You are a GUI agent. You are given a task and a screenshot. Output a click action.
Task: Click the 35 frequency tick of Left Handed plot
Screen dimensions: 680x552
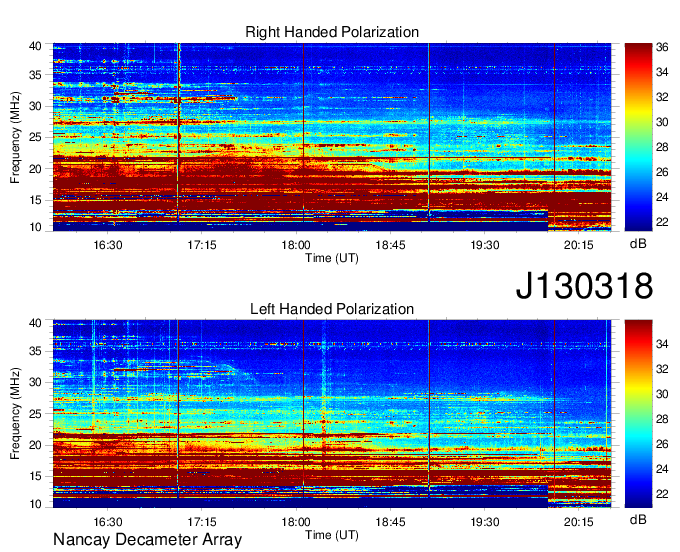(x=35, y=351)
